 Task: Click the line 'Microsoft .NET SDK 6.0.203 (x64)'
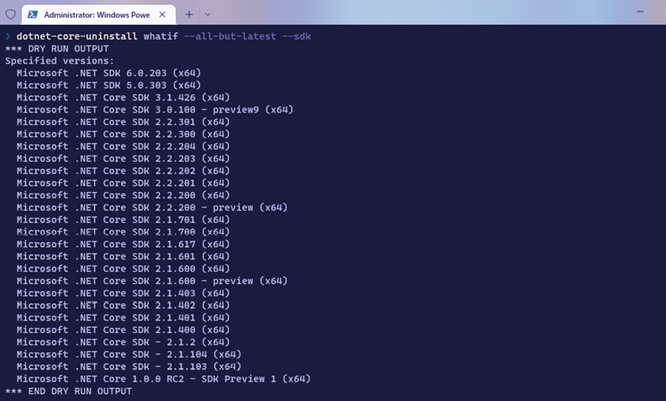[x=109, y=73]
